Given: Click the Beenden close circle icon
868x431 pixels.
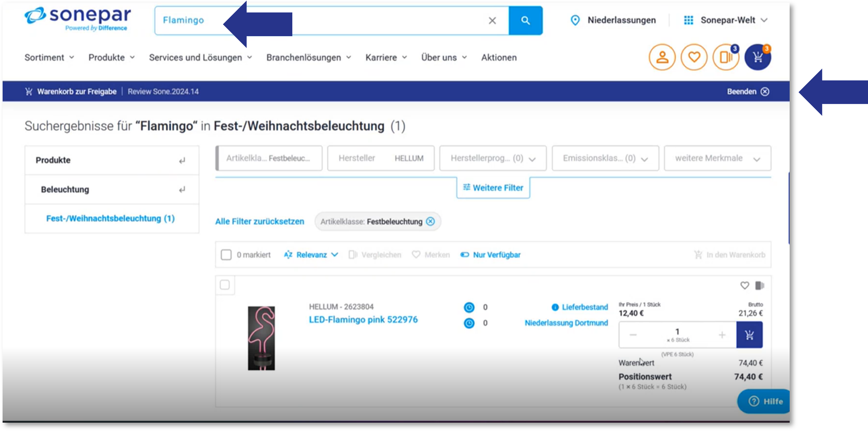Looking at the screenshot, I should [x=765, y=91].
